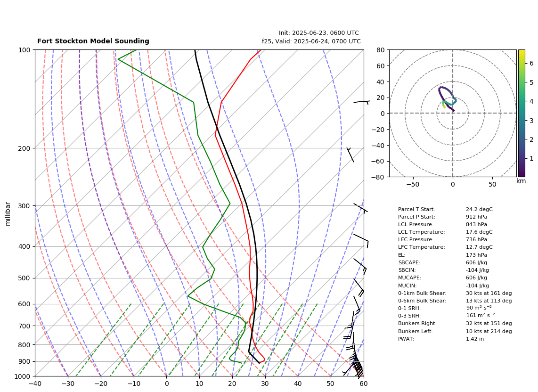Click the MUCAPE label

point(409,278)
